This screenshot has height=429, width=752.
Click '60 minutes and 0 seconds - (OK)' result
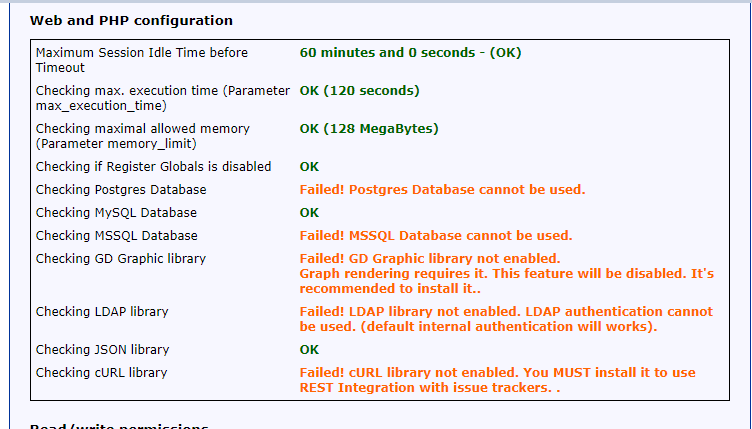[411, 52]
